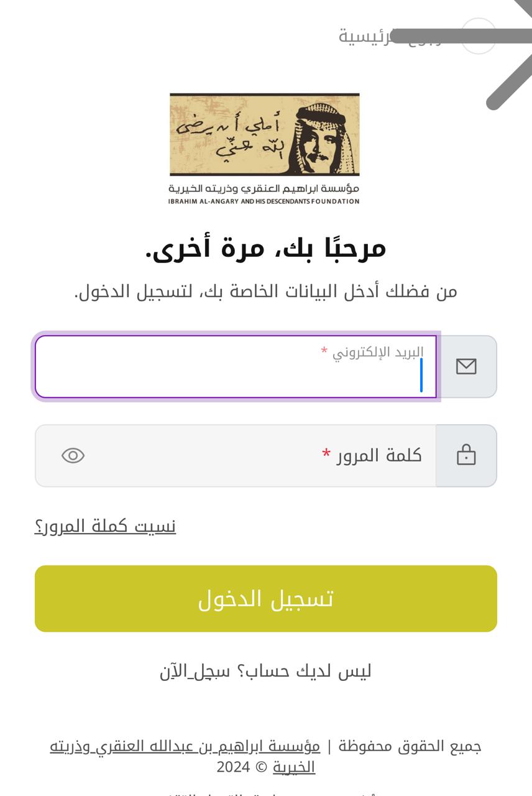Follow the الرئيسية return-to-home header text link

tap(390, 35)
